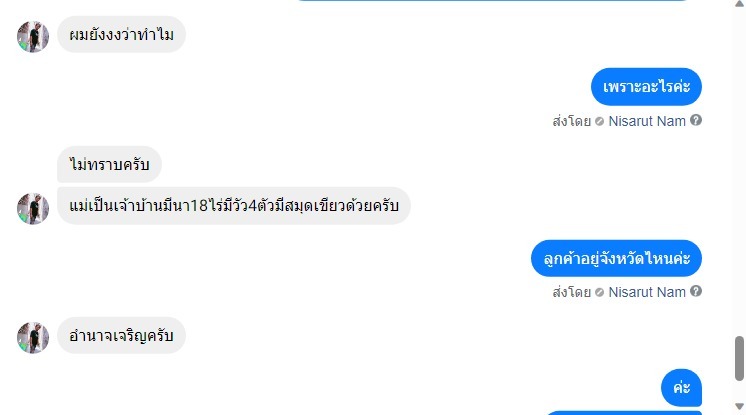Select the blue "เพราะอะไรค่ะ" message bubble
The image size is (746, 415).
click(646, 87)
